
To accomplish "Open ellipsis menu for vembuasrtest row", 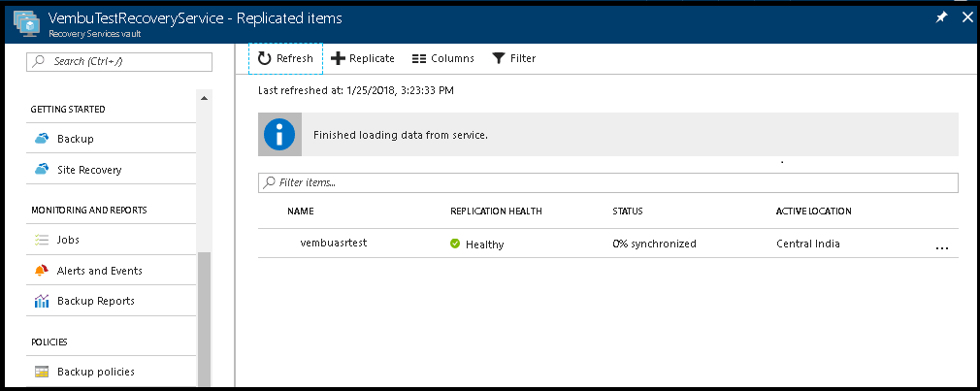I will click(942, 248).
